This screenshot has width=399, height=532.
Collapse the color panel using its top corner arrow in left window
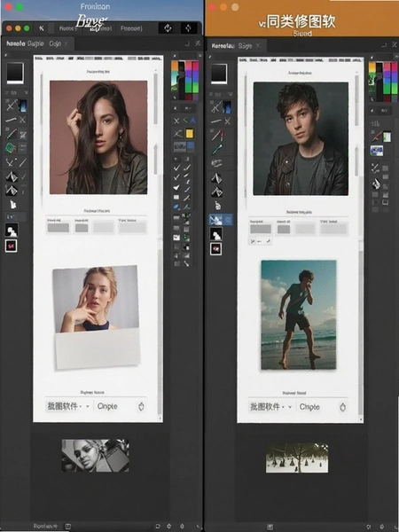click(174, 55)
